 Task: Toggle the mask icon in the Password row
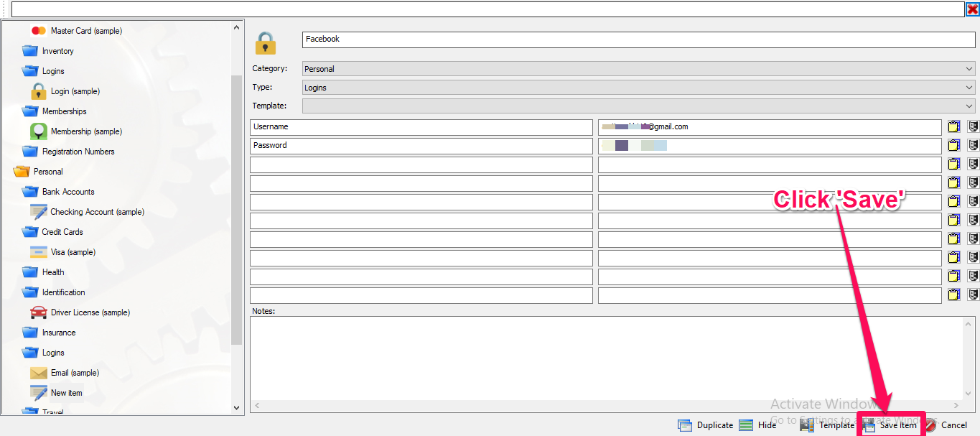[973, 146]
